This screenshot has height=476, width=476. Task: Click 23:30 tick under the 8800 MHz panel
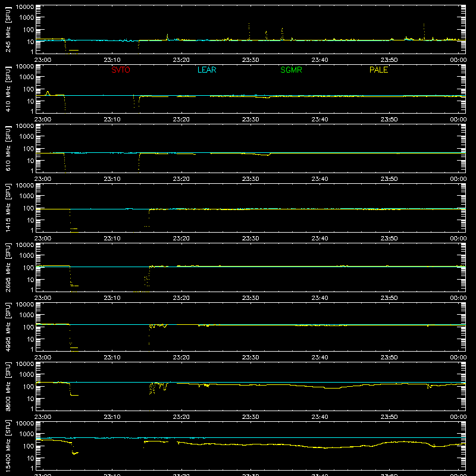click(250, 417)
